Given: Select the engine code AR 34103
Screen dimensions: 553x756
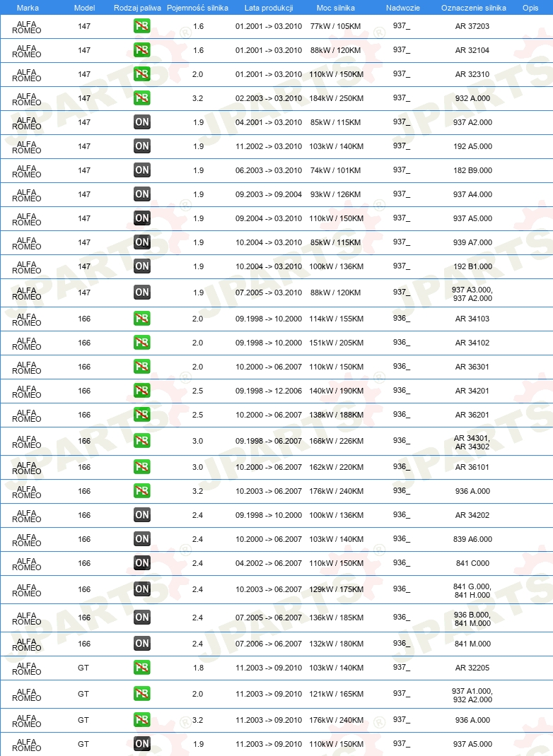Looking at the screenshot, I should (x=472, y=319).
